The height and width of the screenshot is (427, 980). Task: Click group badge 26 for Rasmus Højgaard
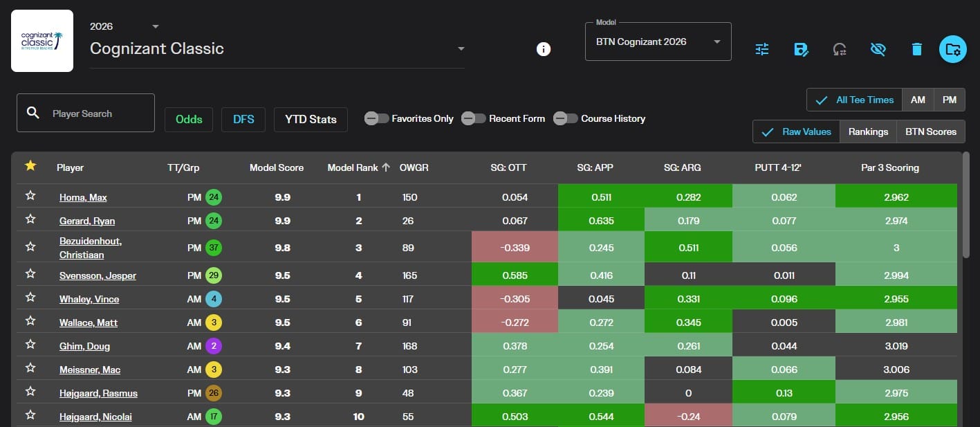[x=214, y=393]
